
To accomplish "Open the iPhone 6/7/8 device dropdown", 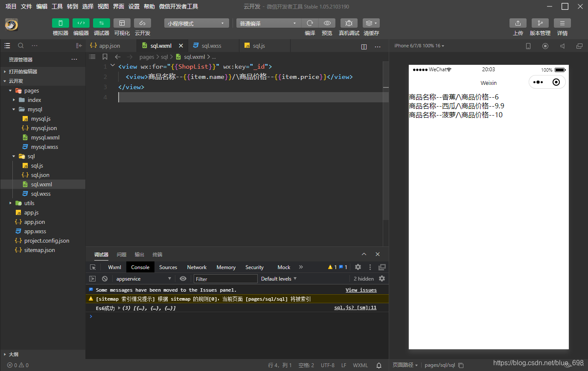I will (419, 46).
